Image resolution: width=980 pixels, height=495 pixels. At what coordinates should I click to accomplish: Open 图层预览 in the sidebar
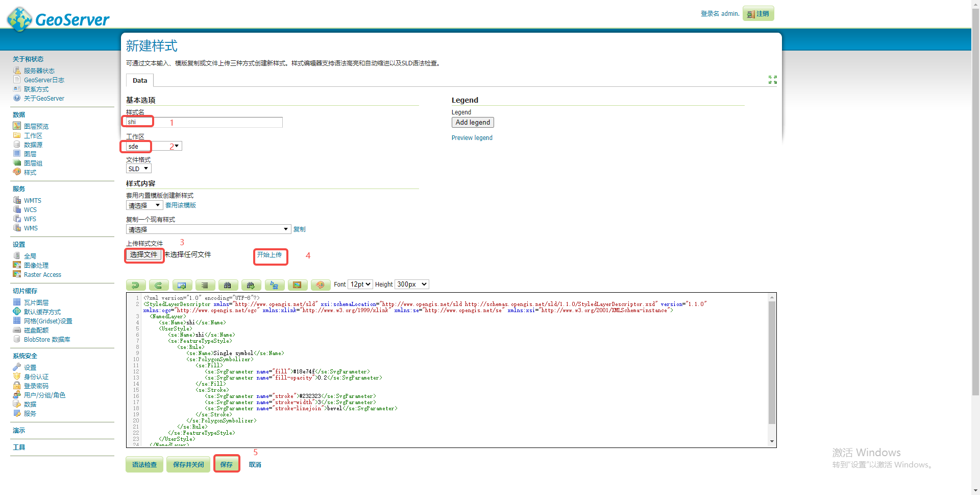coord(36,127)
